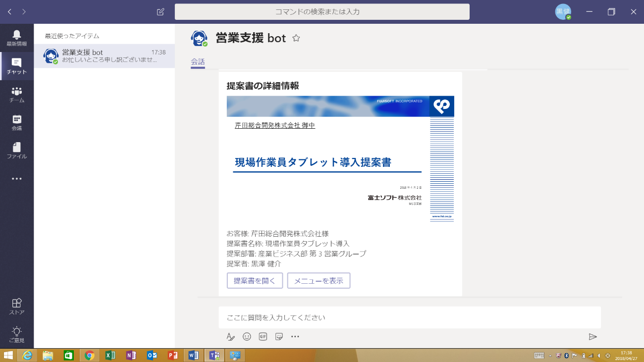The height and width of the screenshot is (362, 644).
Task: Click the message input field
Action: click(410, 317)
